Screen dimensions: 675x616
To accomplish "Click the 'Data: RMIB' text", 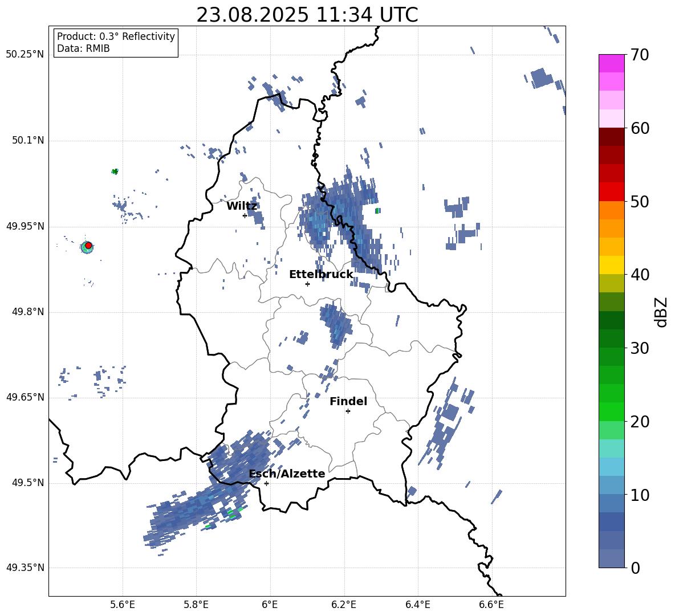I will pyautogui.click(x=83, y=48).
